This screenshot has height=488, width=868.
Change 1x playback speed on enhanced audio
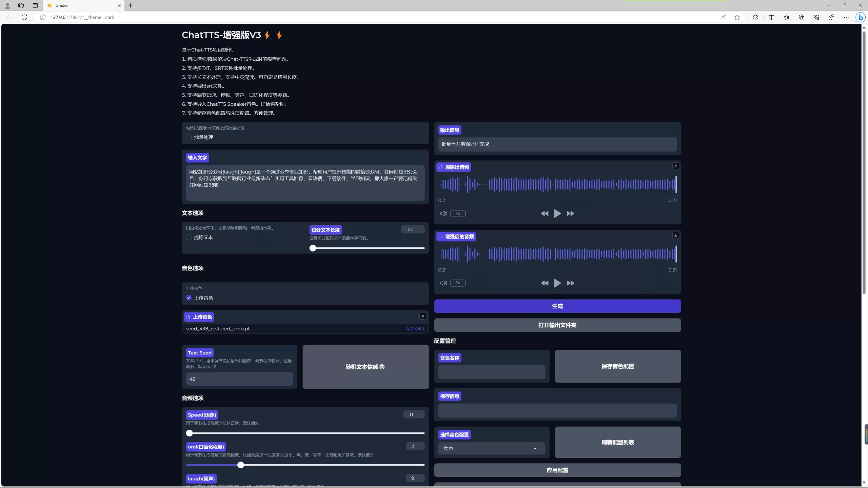pos(458,283)
